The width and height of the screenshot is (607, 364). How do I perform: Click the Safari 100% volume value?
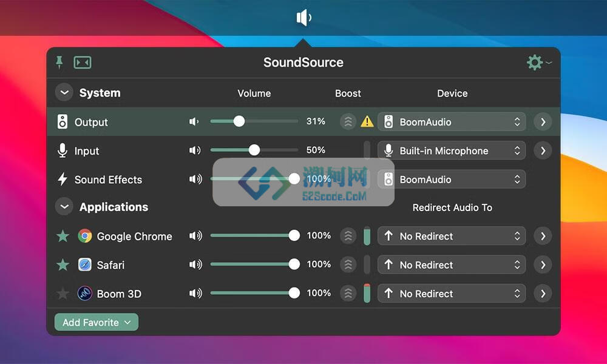tap(319, 264)
